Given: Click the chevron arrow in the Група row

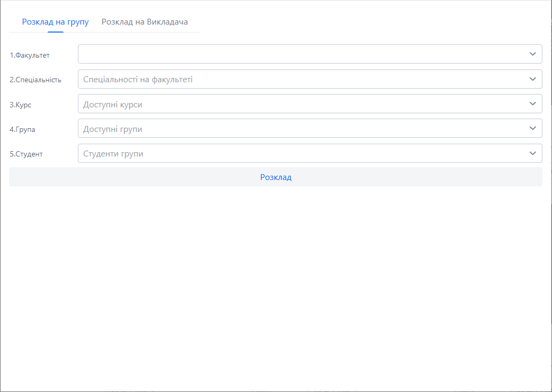Looking at the screenshot, I should click(x=532, y=128).
